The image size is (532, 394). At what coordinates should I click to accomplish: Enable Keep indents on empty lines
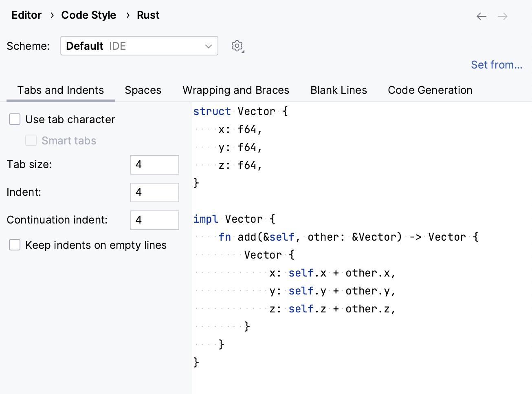click(14, 245)
